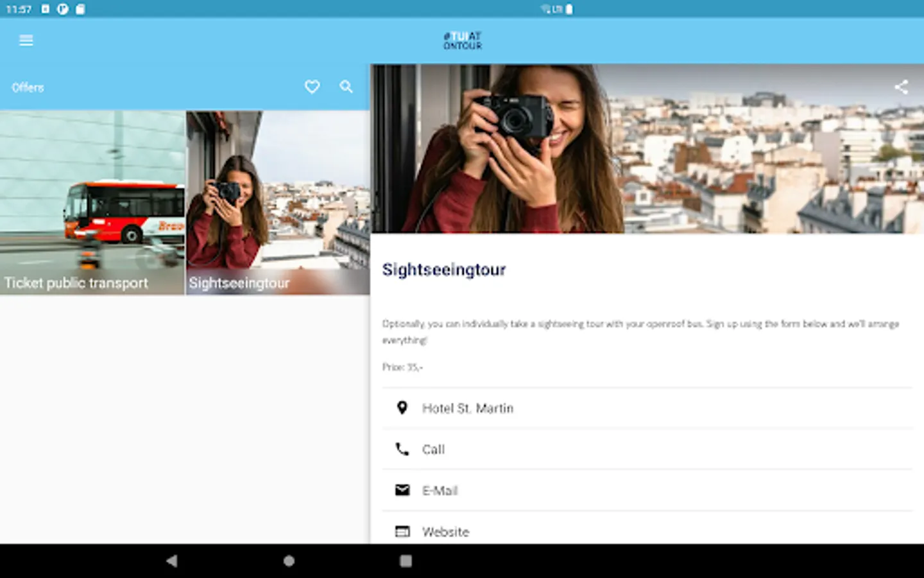
Task: Open the favorites with the heart icon
Action: (312, 87)
